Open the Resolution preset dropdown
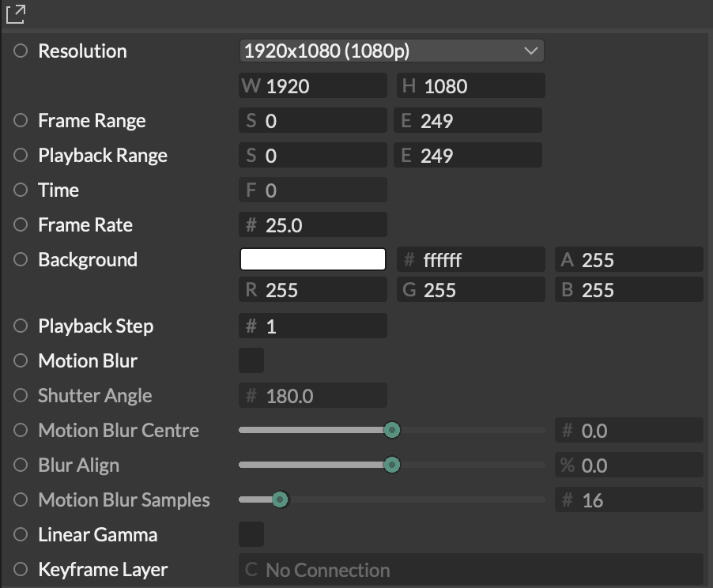Screen dimensions: 713x588 coord(391,51)
